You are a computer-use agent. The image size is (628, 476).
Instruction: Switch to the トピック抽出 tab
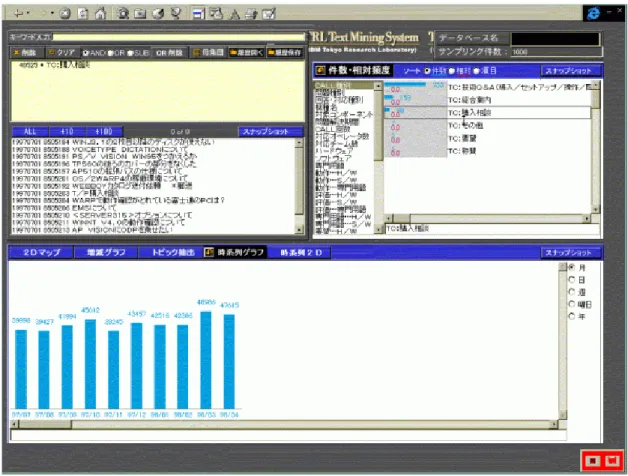pos(171,252)
